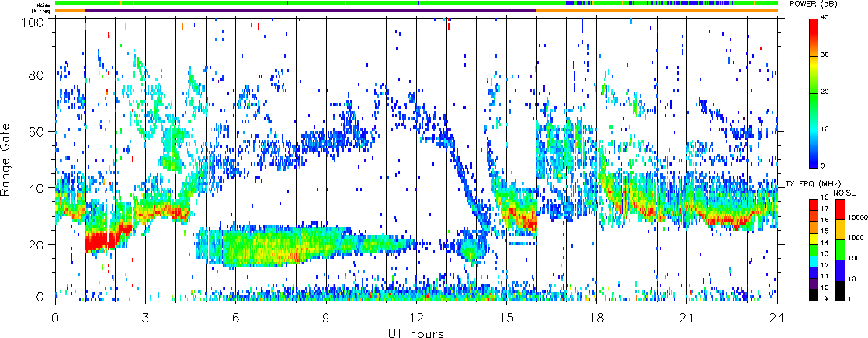This screenshot has width=868, height=338.
Task: Click the '12' tick label on the UT hours axis
Action: click(416, 319)
